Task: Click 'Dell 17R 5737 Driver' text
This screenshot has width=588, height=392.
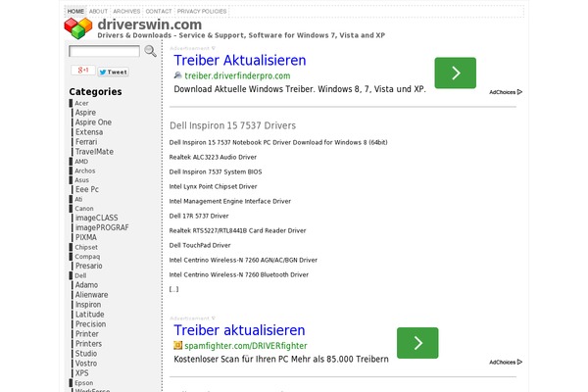Action: pos(199,216)
